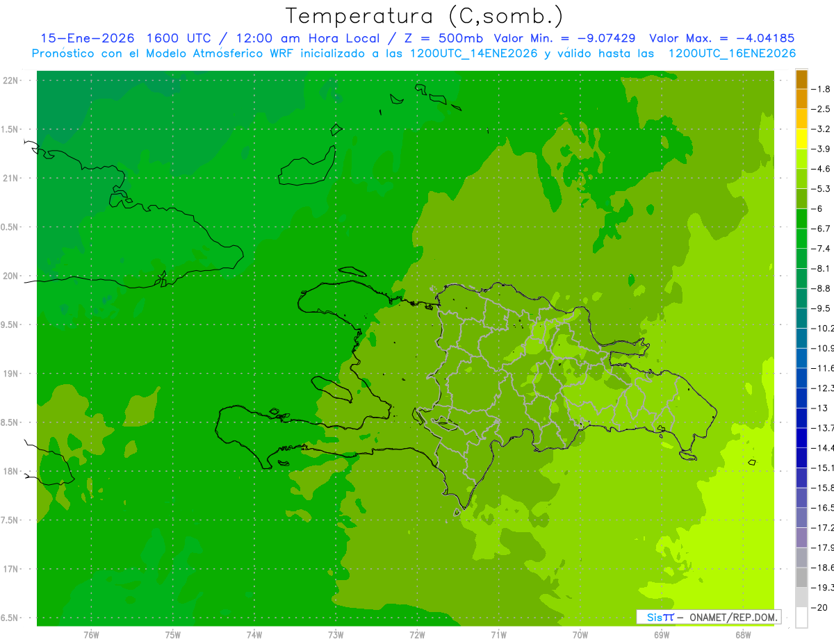Click the '-8.1' colorbar label
Viewport: 834px width, 644px height.
(x=821, y=268)
